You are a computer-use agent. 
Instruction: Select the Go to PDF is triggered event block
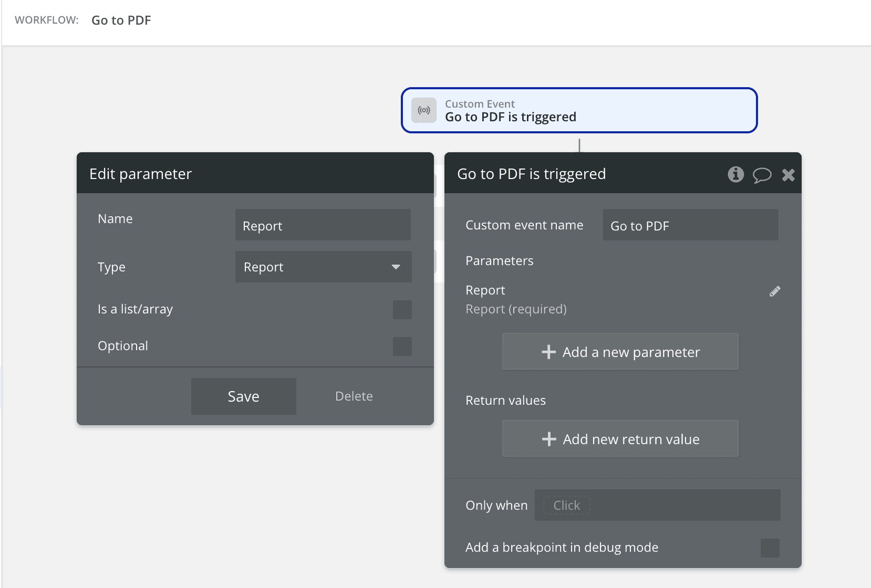(579, 110)
